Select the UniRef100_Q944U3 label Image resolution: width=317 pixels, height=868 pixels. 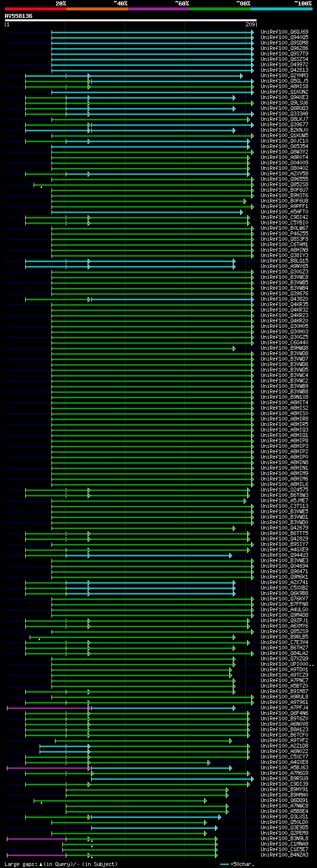pyautogui.click(x=284, y=555)
